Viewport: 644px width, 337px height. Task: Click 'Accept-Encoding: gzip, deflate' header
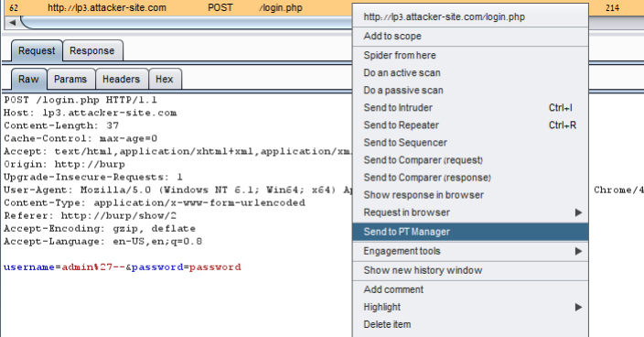click(x=100, y=229)
